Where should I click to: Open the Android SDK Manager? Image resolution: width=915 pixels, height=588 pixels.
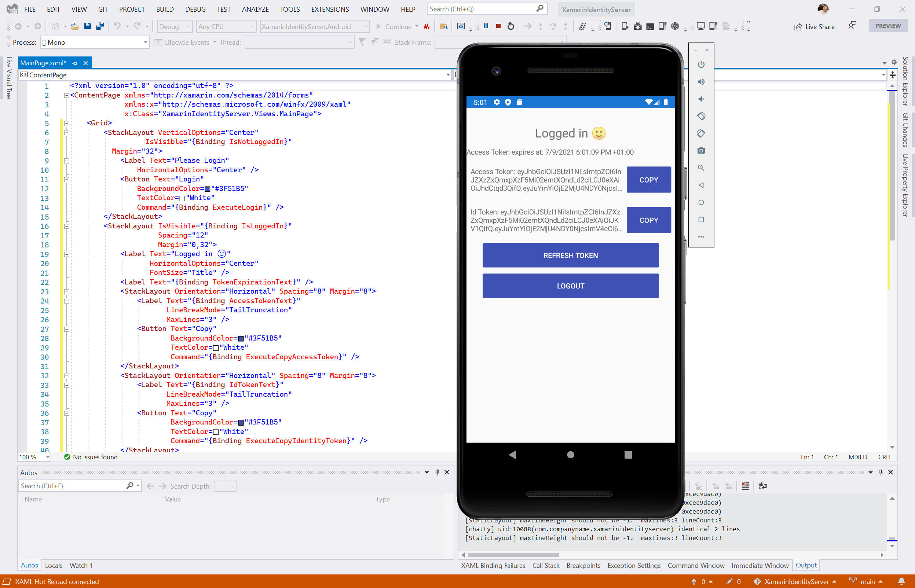(x=638, y=26)
